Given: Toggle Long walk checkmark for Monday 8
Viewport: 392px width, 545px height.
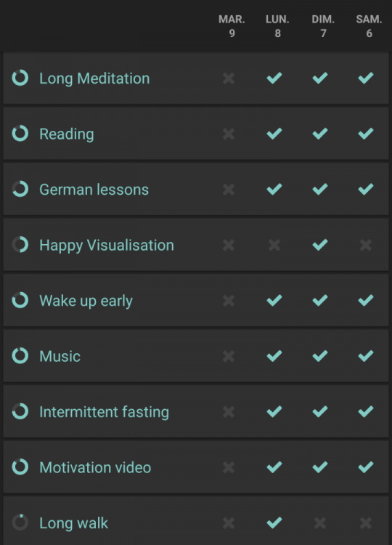Looking at the screenshot, I should 274,522.
